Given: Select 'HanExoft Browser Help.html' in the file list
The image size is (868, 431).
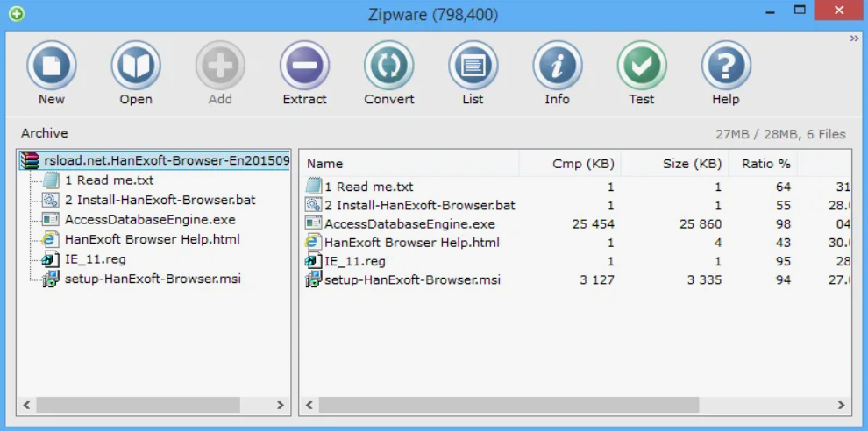Looking at the screenshot, I should [412, 243].
